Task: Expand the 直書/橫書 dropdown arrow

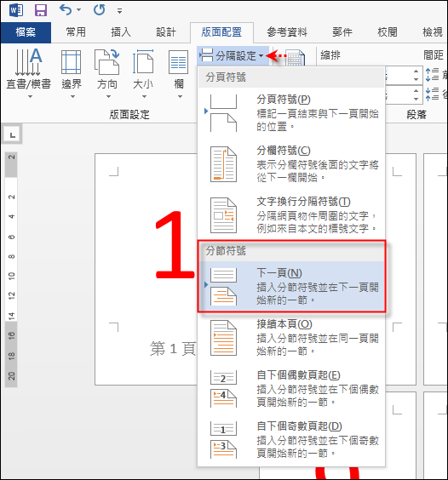Action: [30, 97]
